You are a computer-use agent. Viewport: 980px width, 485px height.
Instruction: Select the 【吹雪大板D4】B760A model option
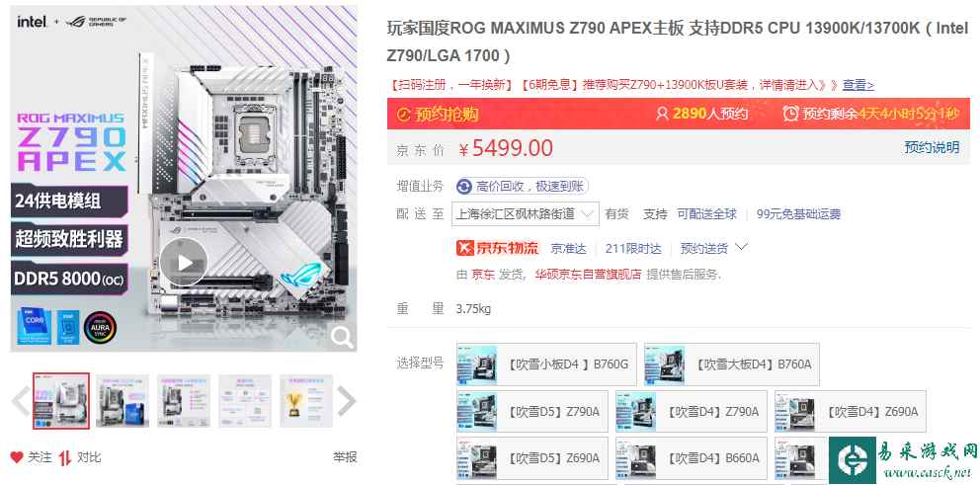coord(732,364)
